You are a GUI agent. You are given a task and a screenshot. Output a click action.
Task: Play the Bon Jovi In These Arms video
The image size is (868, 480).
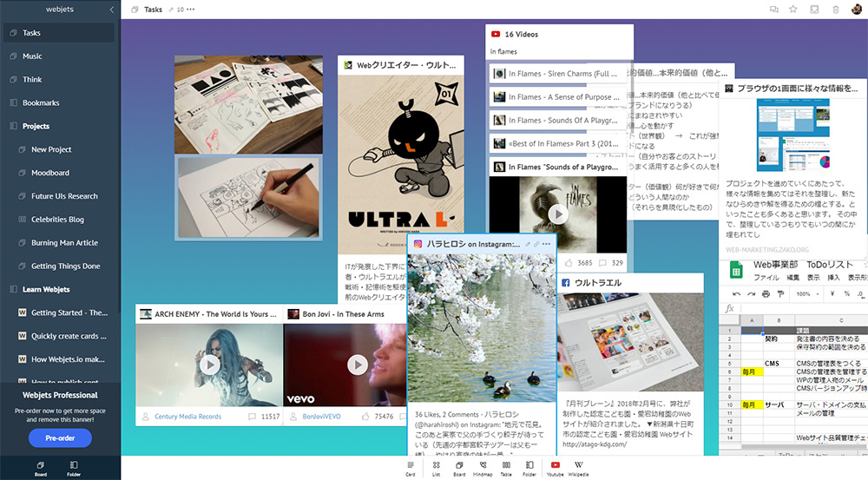pos(357,365)
